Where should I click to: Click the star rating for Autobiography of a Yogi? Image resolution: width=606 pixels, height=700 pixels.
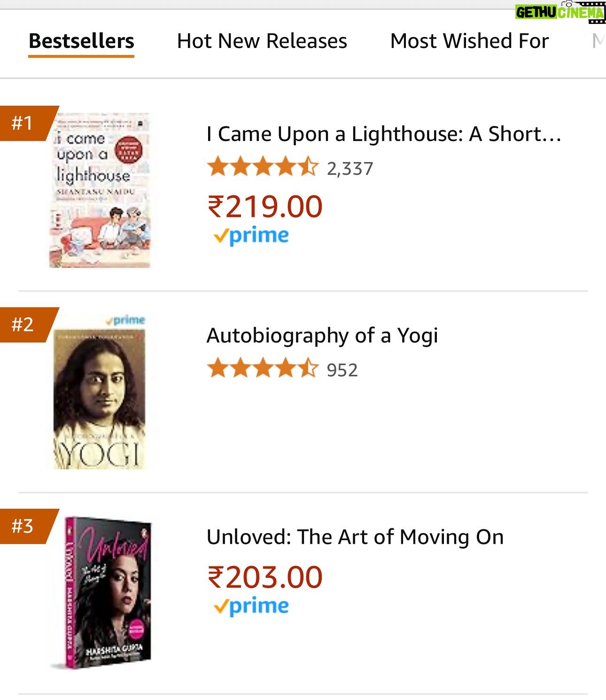[262, 369]
